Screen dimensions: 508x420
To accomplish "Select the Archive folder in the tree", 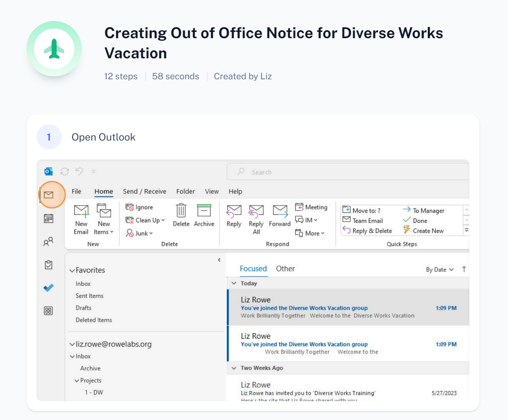I will click(90, 368).
